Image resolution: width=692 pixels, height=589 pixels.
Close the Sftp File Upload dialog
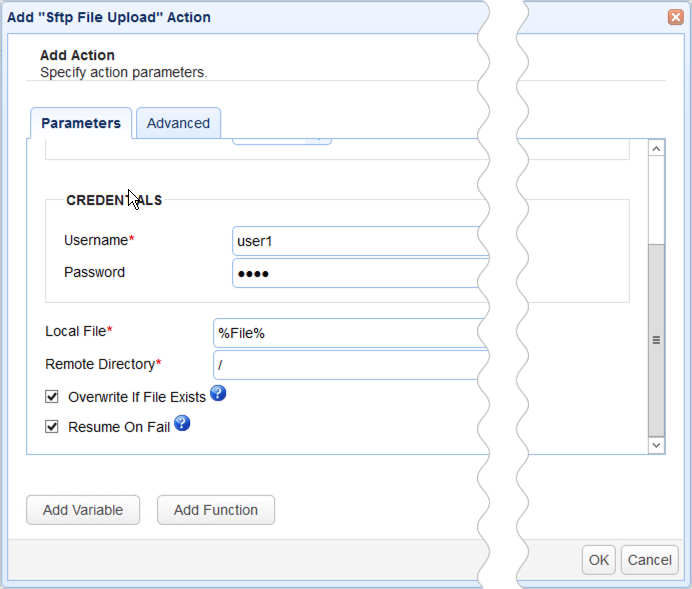pyautogui.click(x=675, y=17)
